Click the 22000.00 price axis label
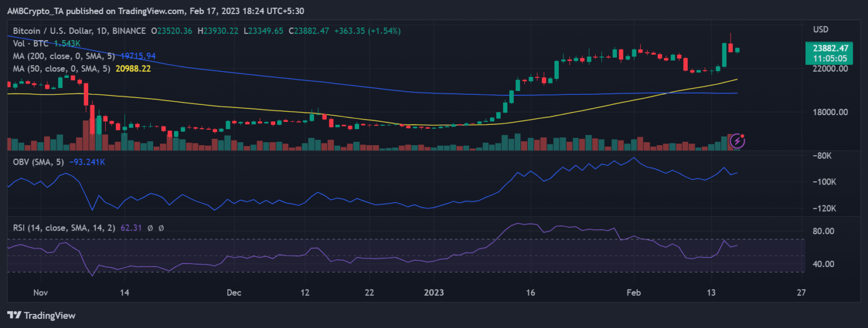This screenshot has height=328, width=868. point(830,69)
